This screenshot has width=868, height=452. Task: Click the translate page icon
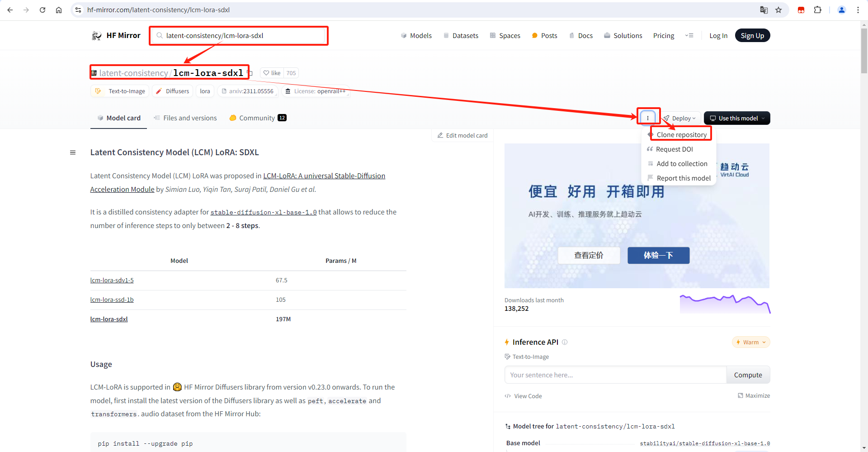764,10
